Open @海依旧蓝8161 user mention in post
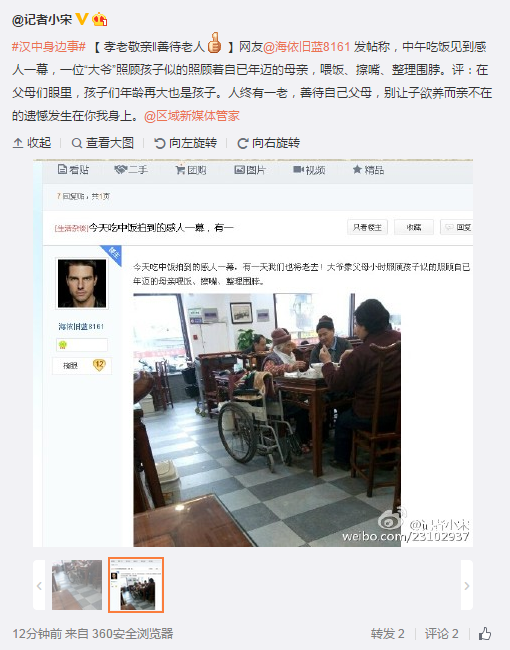 coord(306,46)
